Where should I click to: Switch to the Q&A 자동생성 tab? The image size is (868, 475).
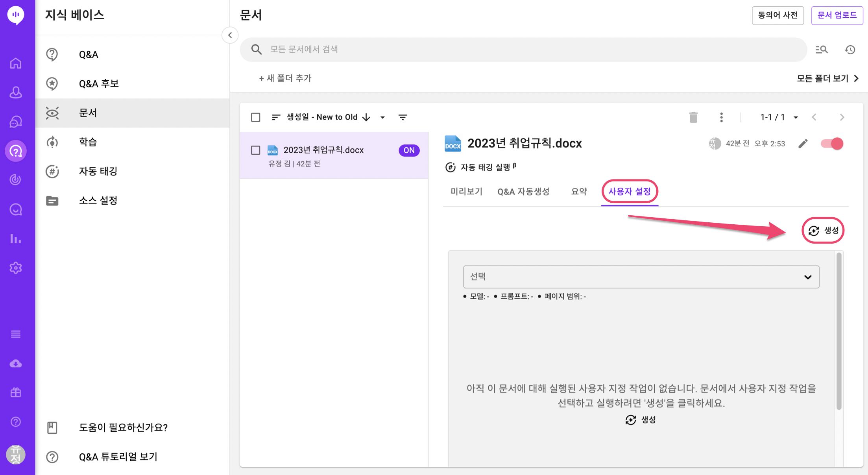tap(523, 192)
